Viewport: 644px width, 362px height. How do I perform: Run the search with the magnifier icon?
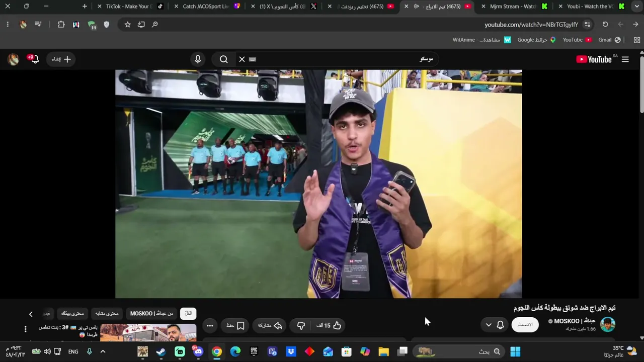click(224, 59)
